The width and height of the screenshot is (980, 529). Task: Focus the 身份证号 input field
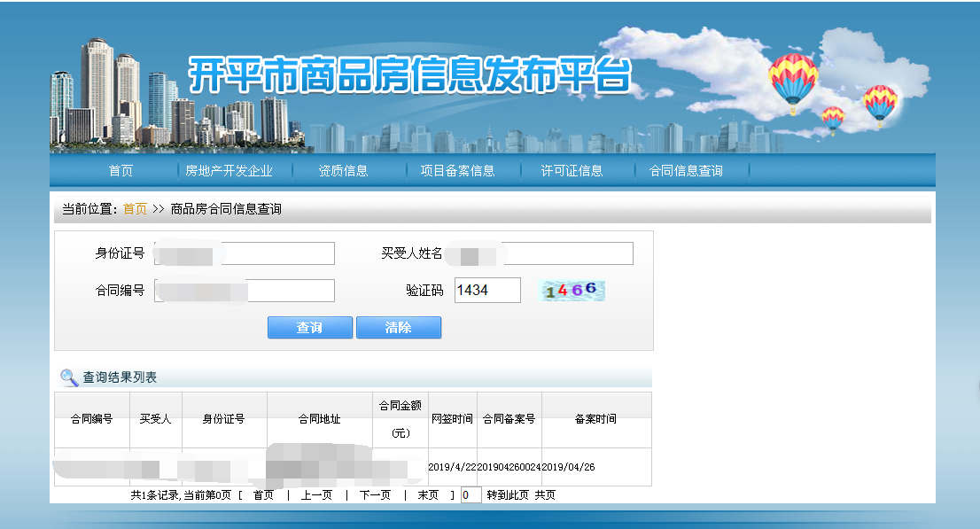click(245, 253)
